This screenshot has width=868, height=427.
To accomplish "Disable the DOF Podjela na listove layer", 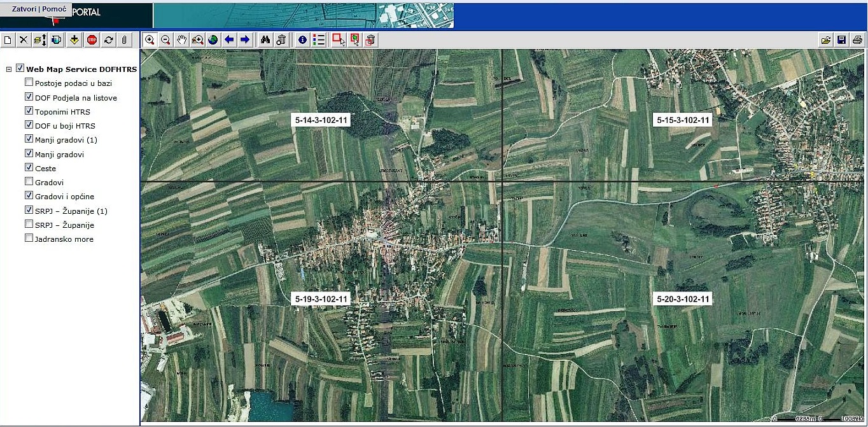I will [x=29, y=96].
